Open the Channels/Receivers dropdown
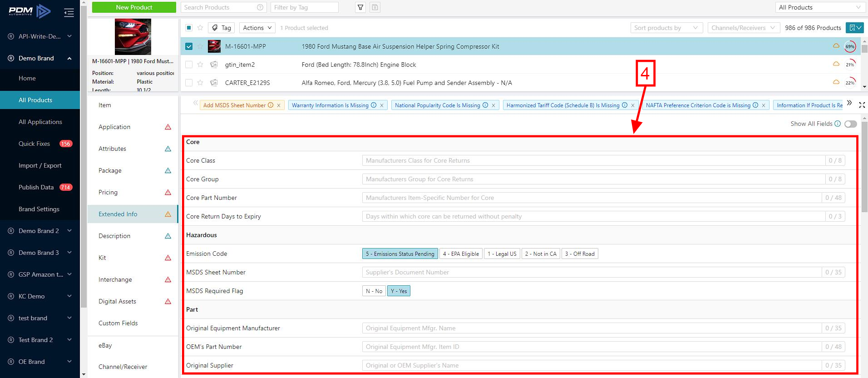 (744, 28)
